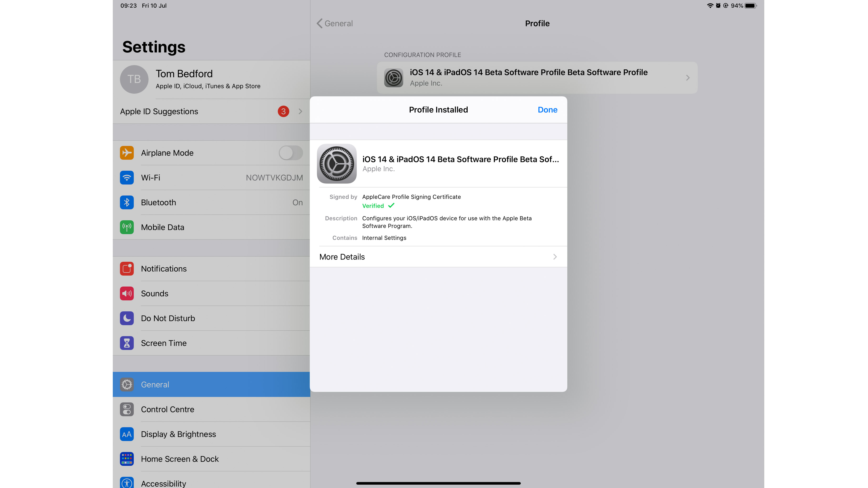Tap the rotation lock status icon

726,6
